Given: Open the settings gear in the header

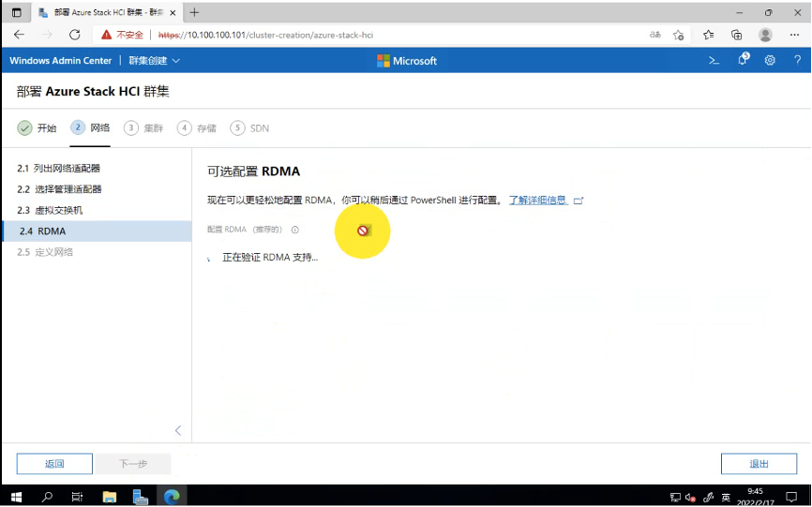Looking at the screenshot, I should click(770, 61).
